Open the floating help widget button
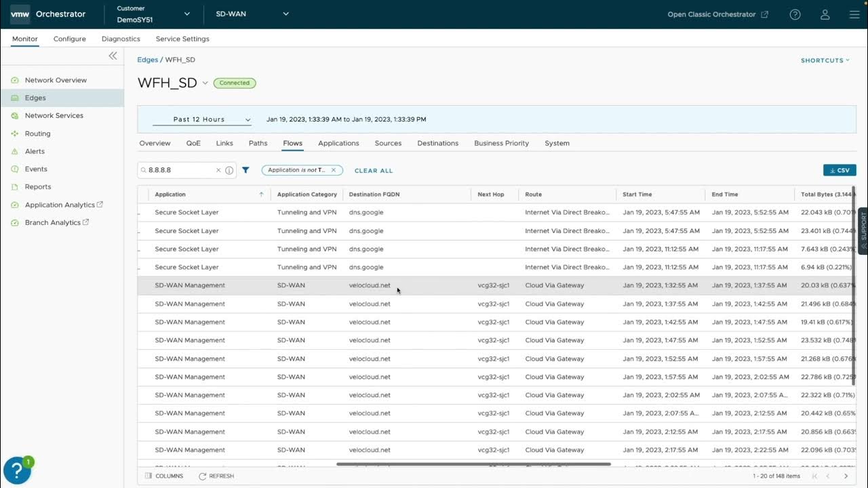Viewport: 868px width, 488px height. pyautogui.click(x=17, y=470)
